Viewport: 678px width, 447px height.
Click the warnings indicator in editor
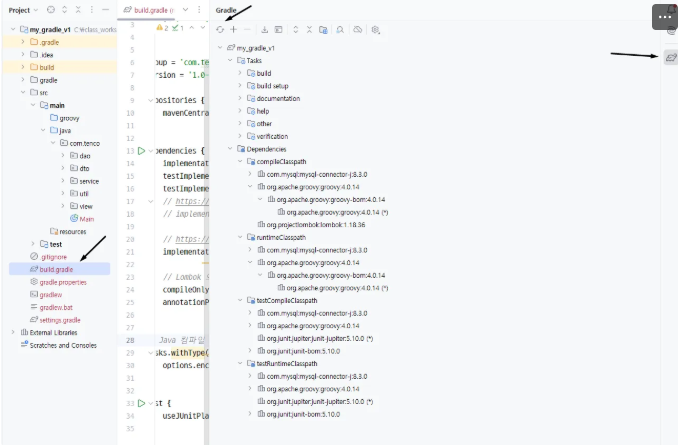click(x=162, y=28)
